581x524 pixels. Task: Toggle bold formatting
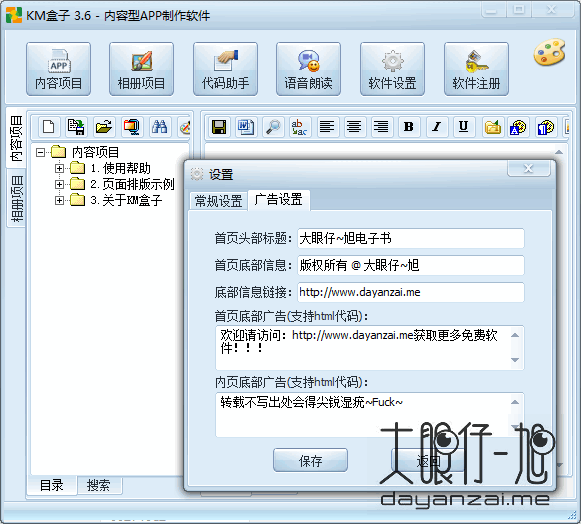[x=409, y=127]
